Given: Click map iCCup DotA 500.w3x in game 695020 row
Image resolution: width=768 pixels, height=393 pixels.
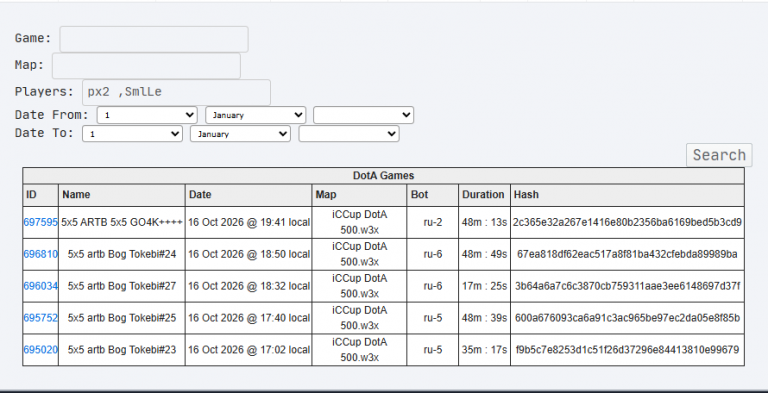Looking at the screenshot, I should [360, 350].
